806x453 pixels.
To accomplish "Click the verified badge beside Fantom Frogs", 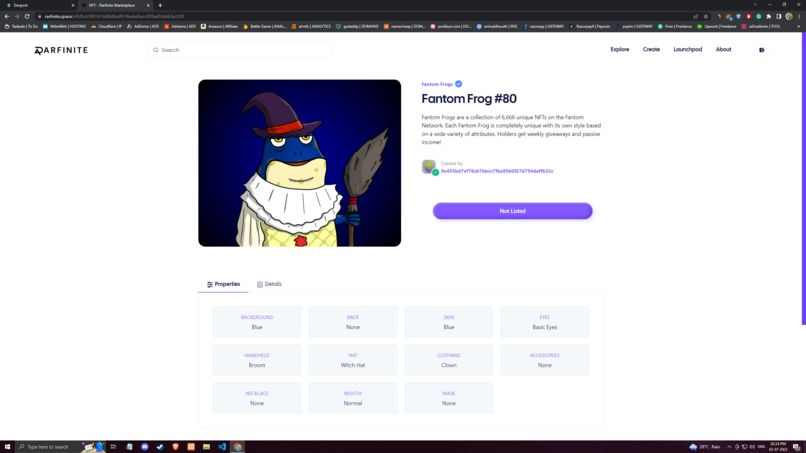I will (459, 84).
